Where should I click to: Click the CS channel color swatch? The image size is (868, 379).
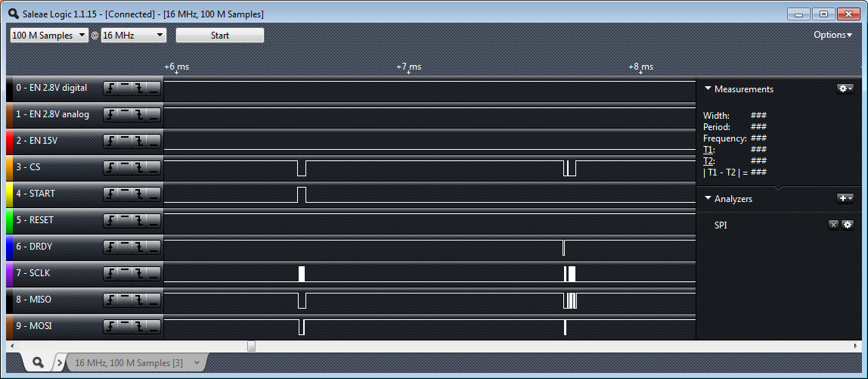[x=9, y=167]
